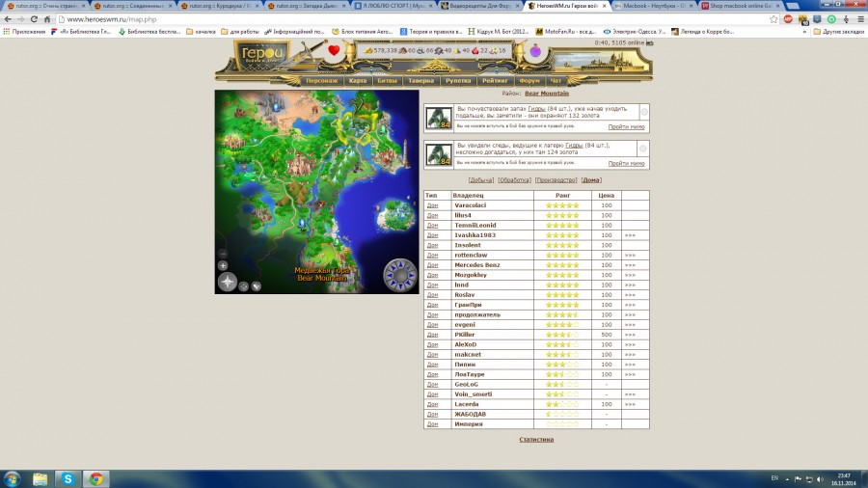
Task: Open the качалка bookmark folder
Action: pos(201,32)
